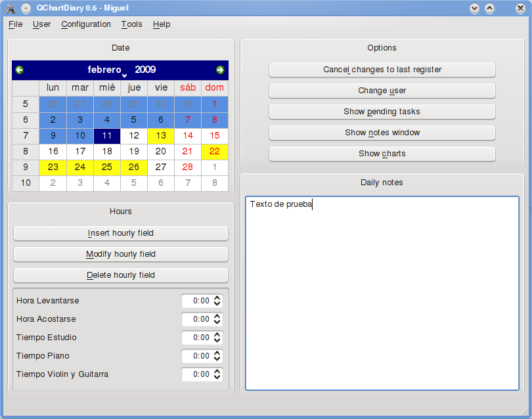Image resolution: width=532 pixels, height=419 pixels.
Task: Click the year 2009 in the calendar header
Action: pyautogui.click(x=145, y=70)
